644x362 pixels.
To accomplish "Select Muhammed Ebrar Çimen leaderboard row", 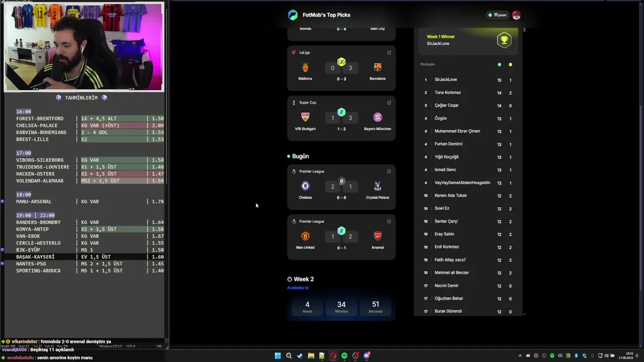I will pyautogui.click(x=468, y=131).
